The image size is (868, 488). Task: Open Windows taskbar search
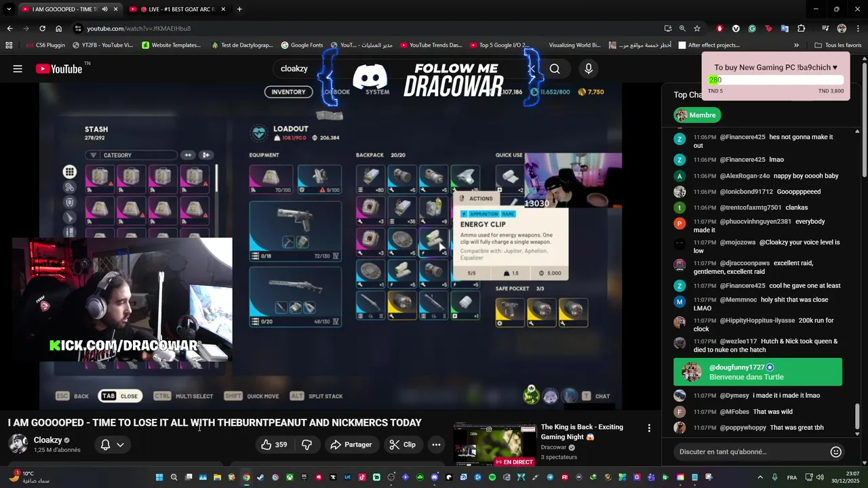click(x=174, y=477)
